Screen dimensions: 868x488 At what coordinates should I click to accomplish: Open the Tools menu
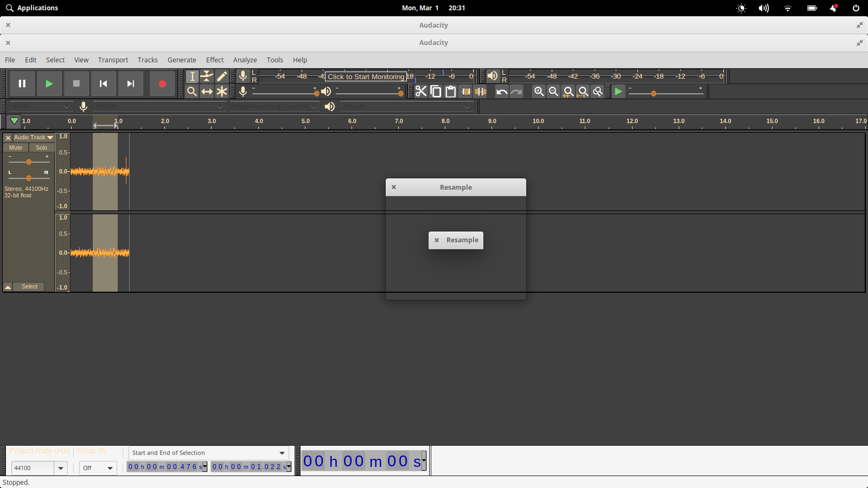(275, 60)
